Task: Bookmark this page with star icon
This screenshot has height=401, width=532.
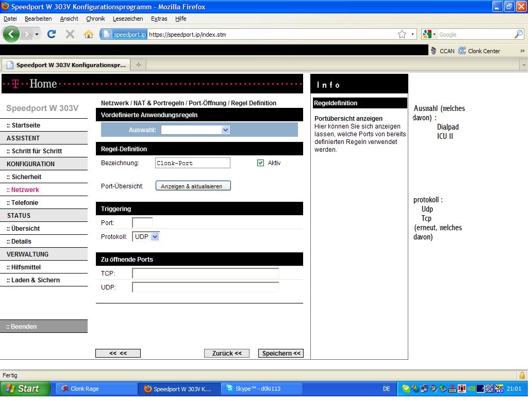Action: [402, 34]
